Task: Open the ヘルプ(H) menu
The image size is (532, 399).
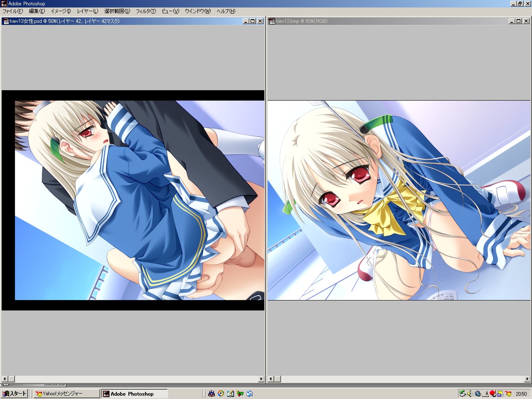Action: point(226,11)
